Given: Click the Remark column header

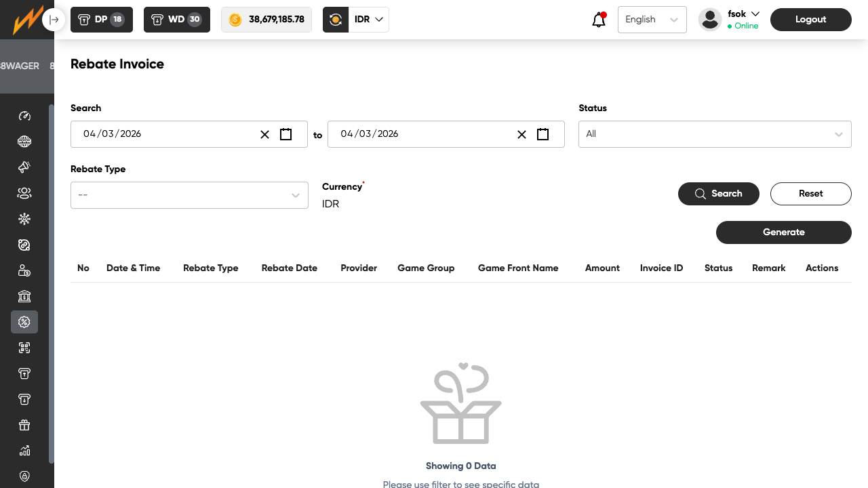Looking at the screenshot, I should [769, 268].
